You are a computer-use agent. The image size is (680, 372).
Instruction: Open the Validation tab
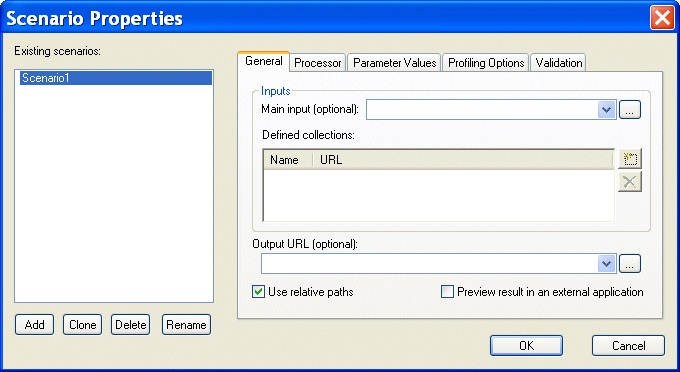pos(559,63)
